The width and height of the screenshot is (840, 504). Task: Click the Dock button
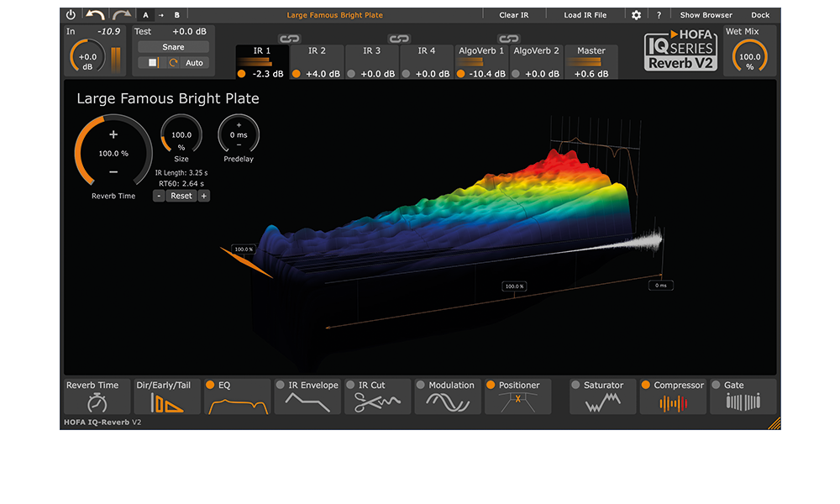(760, 15)
